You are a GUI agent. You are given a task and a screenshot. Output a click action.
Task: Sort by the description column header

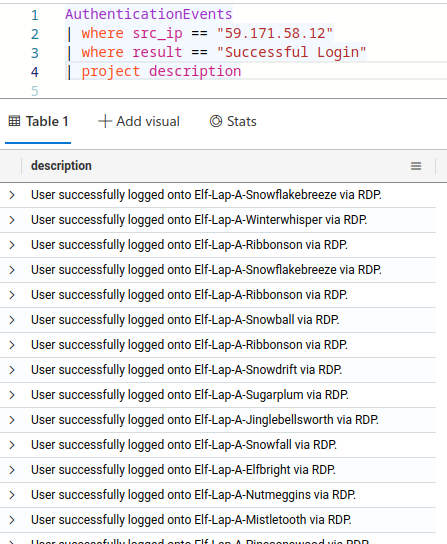61,166
